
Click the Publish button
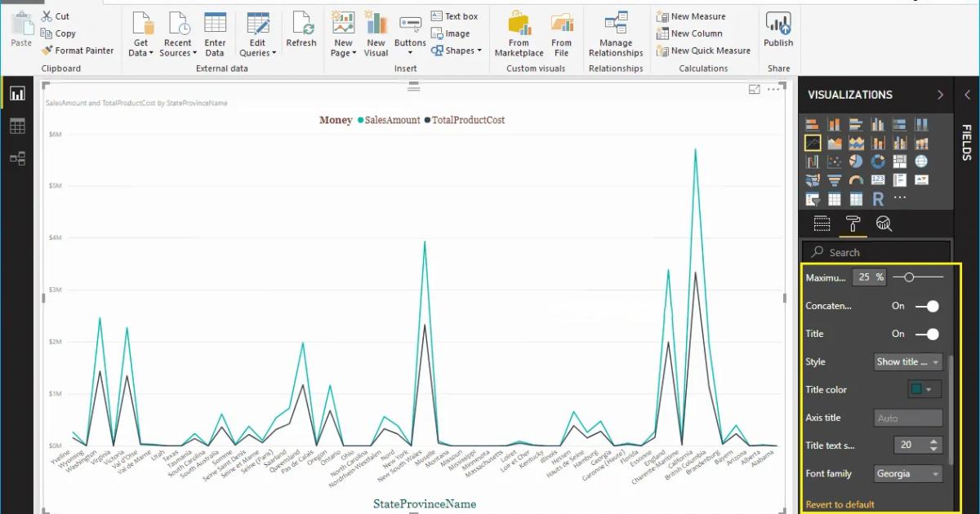[x=777, y=33]
